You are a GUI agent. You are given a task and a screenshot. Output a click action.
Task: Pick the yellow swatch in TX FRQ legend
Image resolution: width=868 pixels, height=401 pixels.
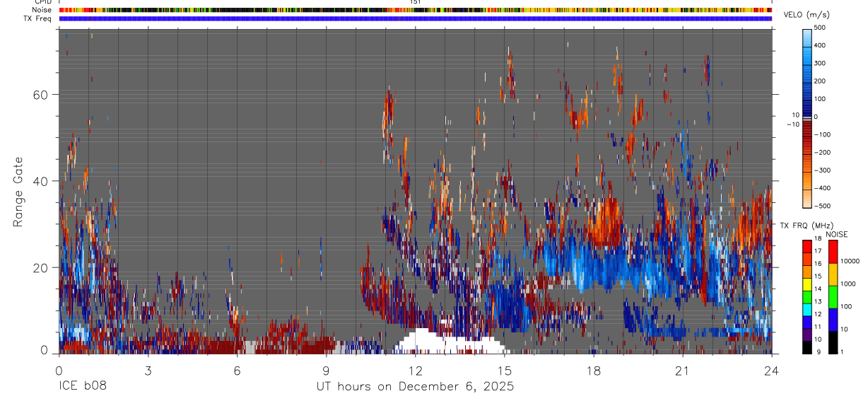tap(808, 283)
